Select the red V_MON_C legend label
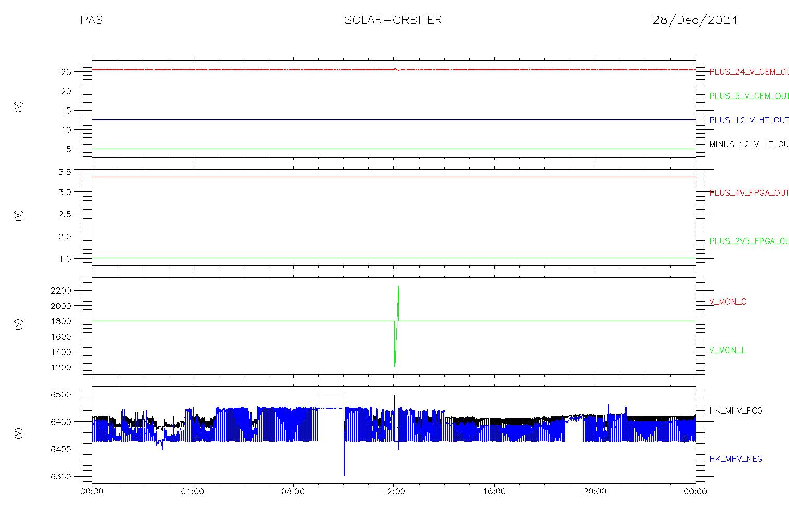 tap(727, 302)
